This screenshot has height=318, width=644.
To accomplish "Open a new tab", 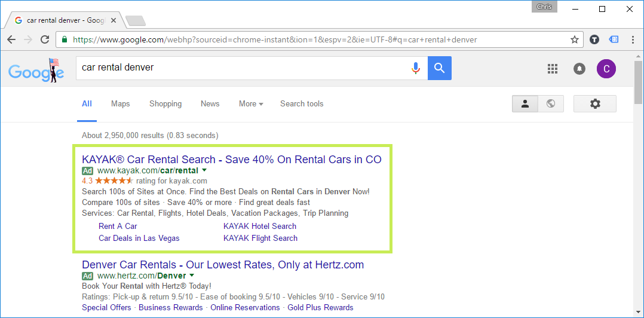I will click(x=135, y=21).
